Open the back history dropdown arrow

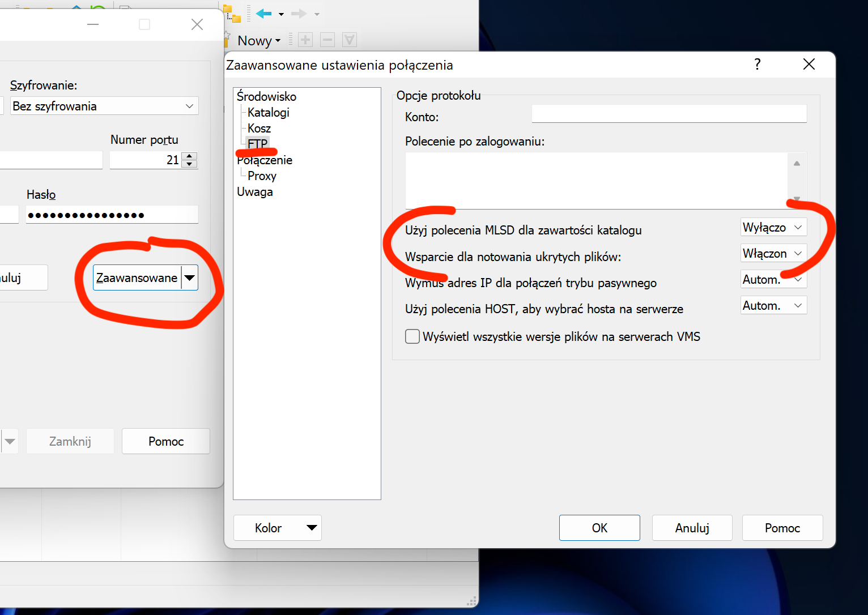(281, 14)
